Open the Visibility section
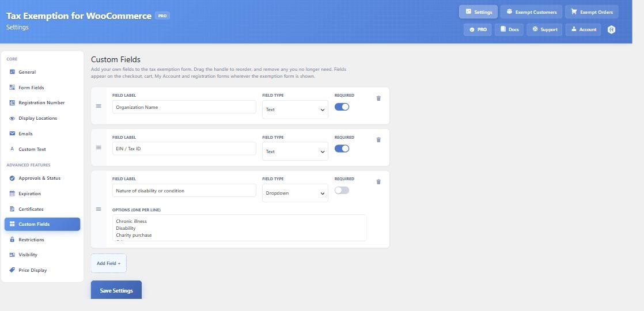 coord(42,255)
